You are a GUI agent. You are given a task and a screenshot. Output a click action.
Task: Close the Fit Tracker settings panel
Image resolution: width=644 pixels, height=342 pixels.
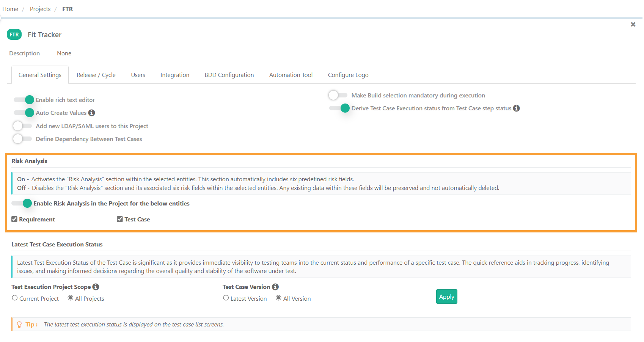click(x=633, y=24)
